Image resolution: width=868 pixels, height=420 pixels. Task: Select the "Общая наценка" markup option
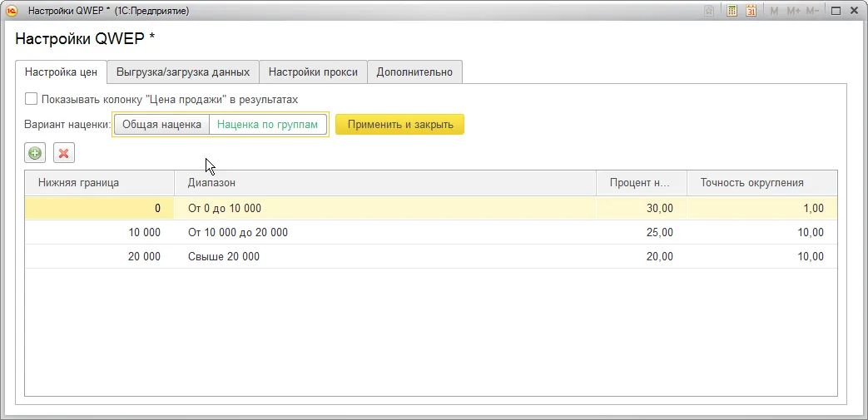(161, 125)
